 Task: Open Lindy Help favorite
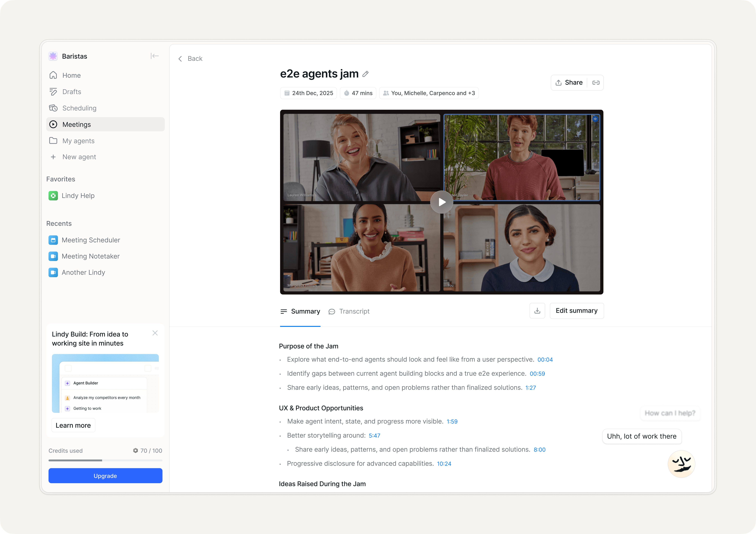tap(105, 196)
